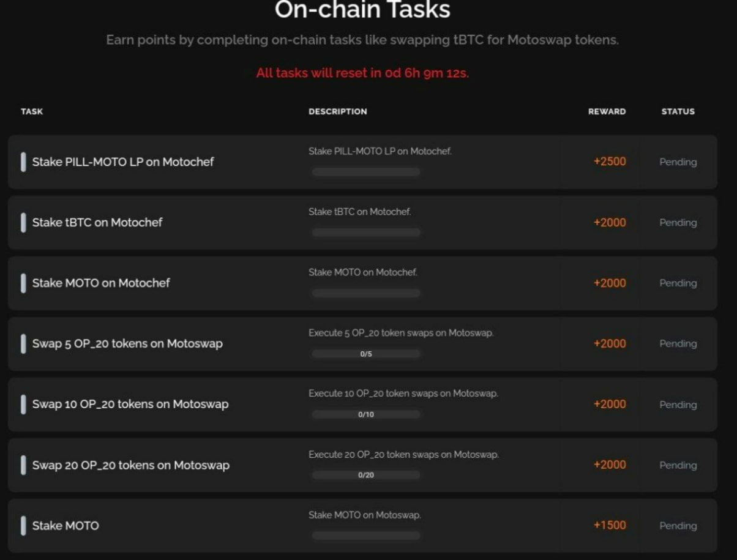Click the STATUS column header
737x560 pixels.
(678, 111)
